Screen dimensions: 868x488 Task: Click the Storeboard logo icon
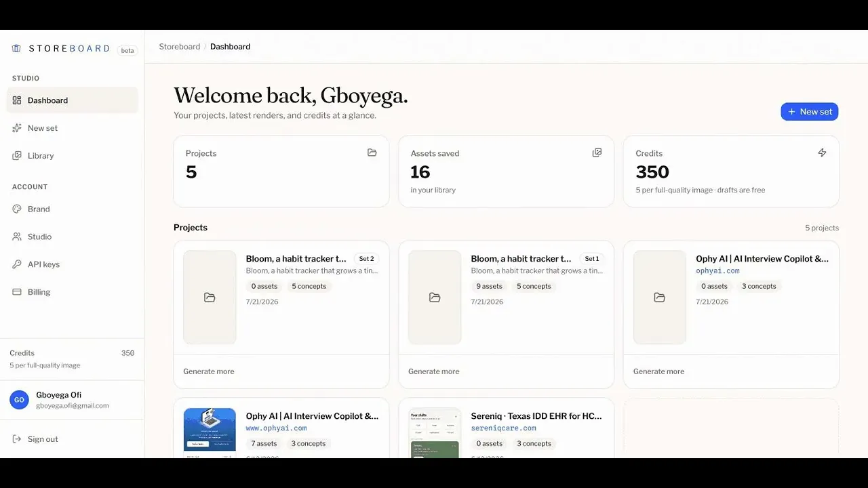click(17, 49)
